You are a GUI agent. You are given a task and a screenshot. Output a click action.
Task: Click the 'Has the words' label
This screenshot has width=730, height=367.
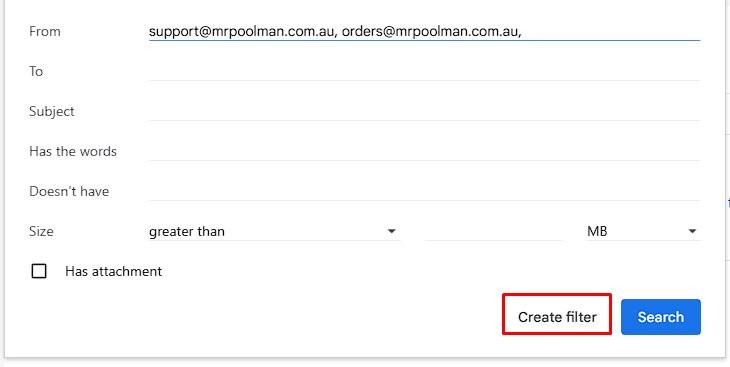coord(73,151)
